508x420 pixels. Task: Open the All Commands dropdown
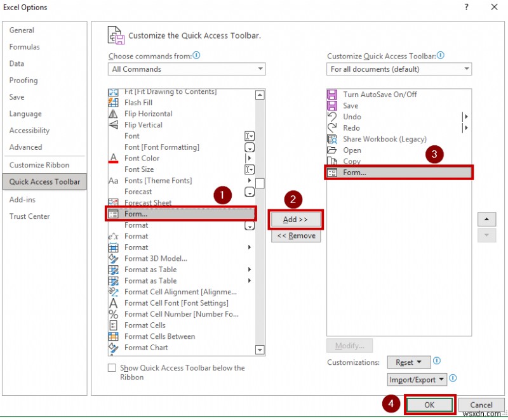pyautogui.click(x=260, y=69)
